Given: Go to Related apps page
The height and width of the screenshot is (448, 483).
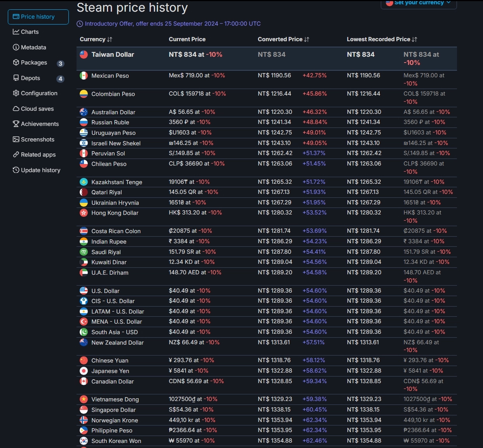Looking at the screenshot, I should pyautogui.click(x=38, y=155).
